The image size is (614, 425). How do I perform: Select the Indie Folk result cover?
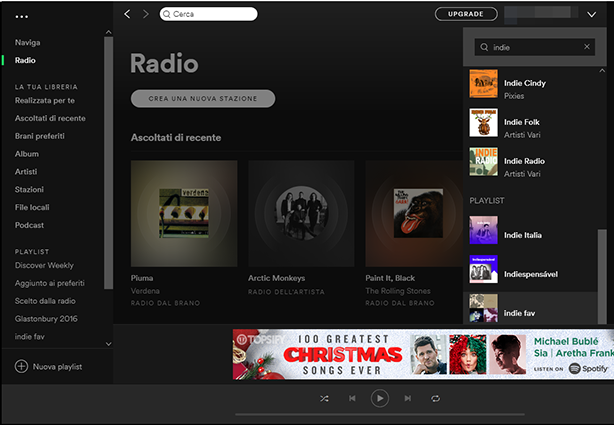[x=484, y=123]
